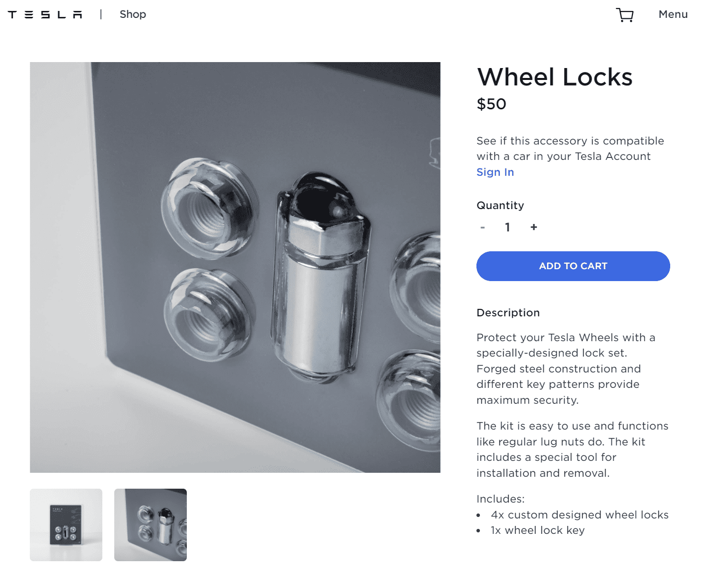
Task: Select the wheel locks close-up thumbnail
Action: pyautogui.click(x=150, y=525)
